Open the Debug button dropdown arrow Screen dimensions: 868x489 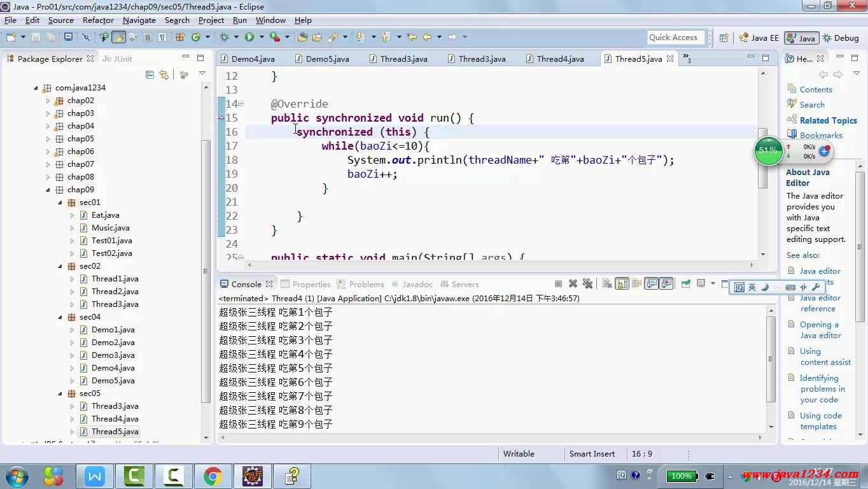(x=235, y=38)
